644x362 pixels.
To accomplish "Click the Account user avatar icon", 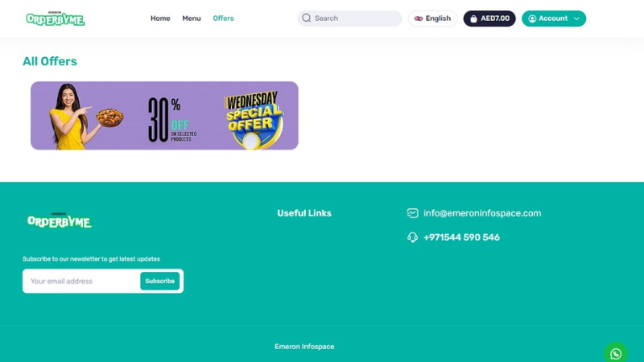I will (x=532, y=19).
